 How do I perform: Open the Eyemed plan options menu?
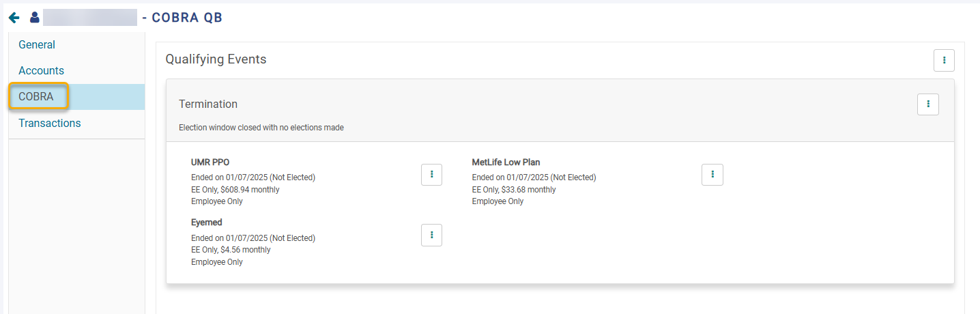pos(431,235)
